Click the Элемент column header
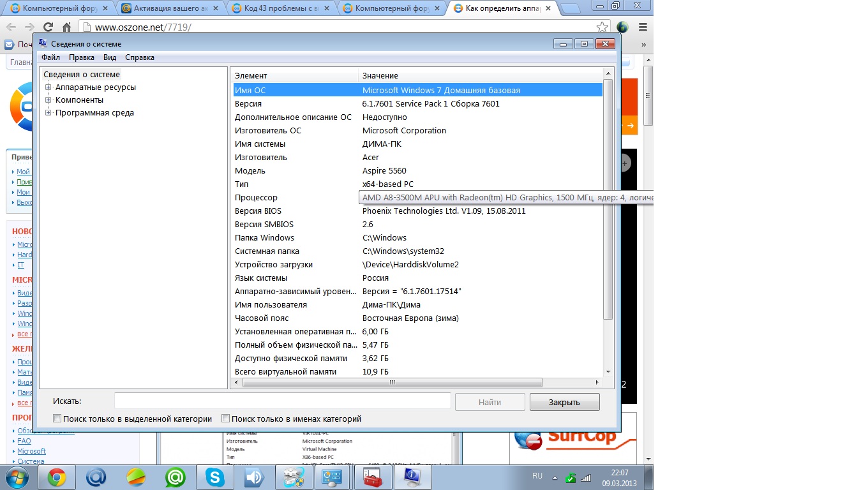This screenshot has width=868, height=490. click(294, 76)
